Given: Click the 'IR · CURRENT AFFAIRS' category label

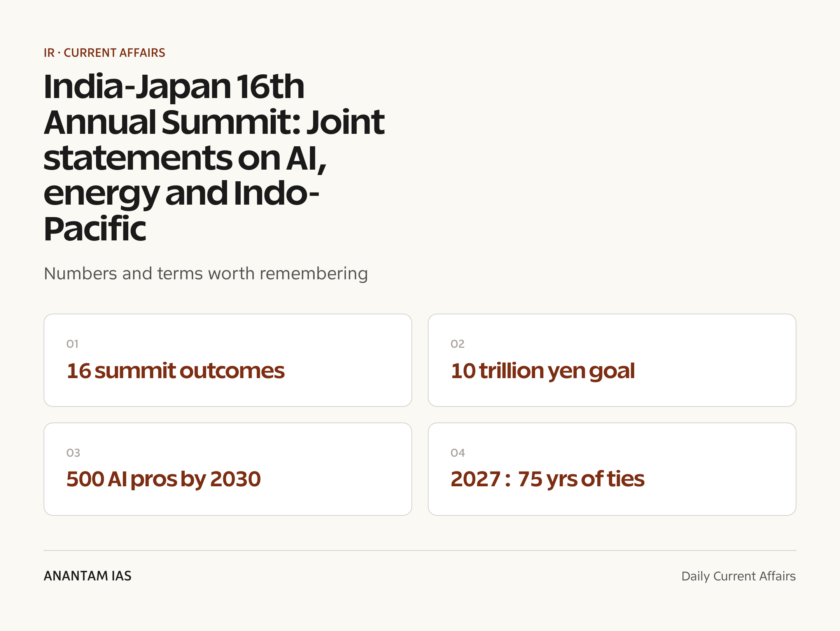Looking at the screenshot, I should [x=104, y=53].
